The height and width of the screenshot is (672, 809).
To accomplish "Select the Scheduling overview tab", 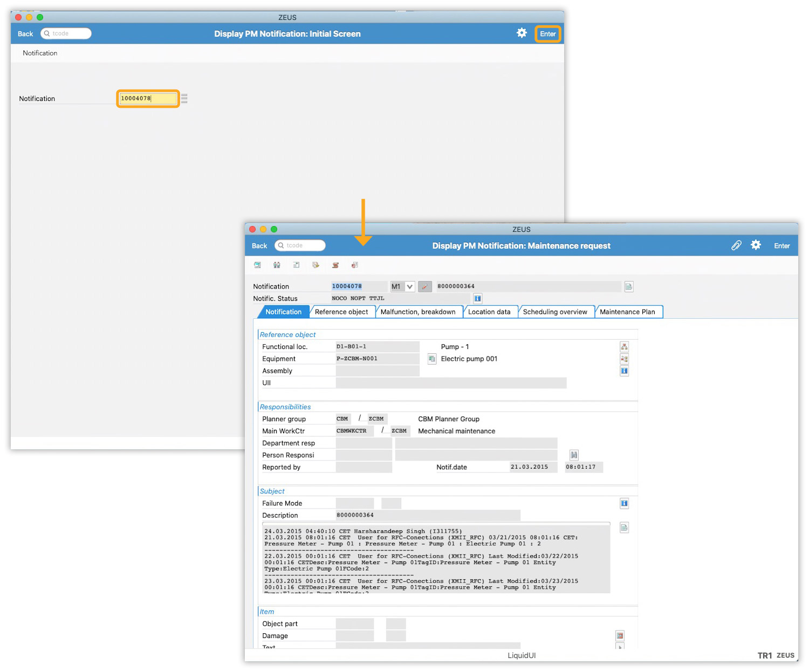I will (554, 312).
